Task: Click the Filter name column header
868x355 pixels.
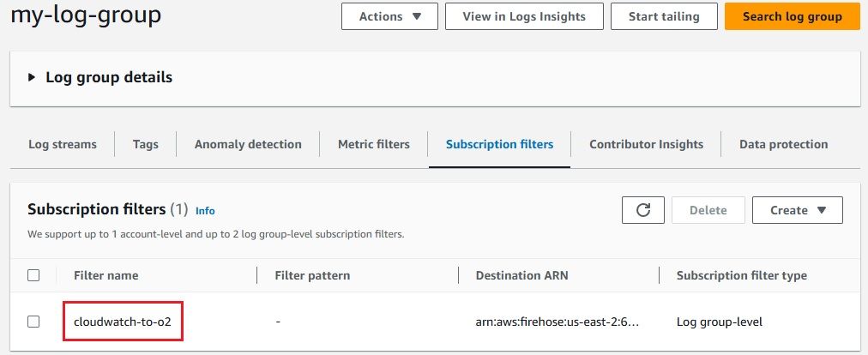Action: [x=105, y=275]
